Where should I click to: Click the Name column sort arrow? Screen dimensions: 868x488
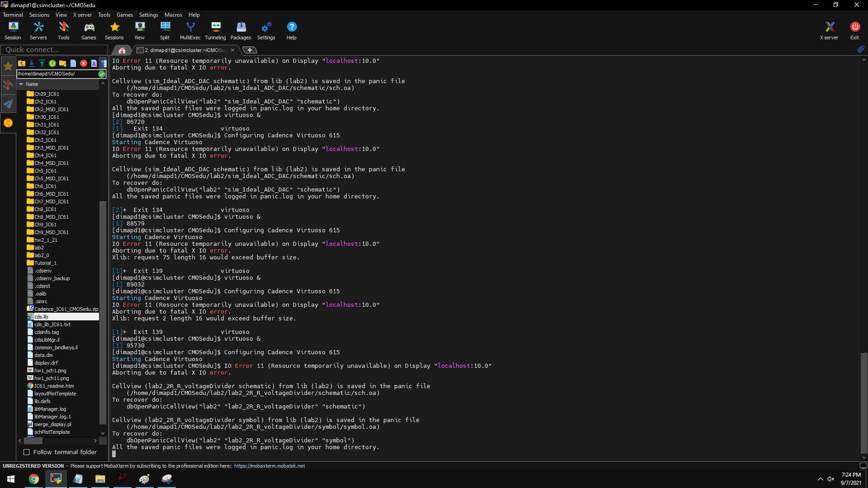(21, 84)
